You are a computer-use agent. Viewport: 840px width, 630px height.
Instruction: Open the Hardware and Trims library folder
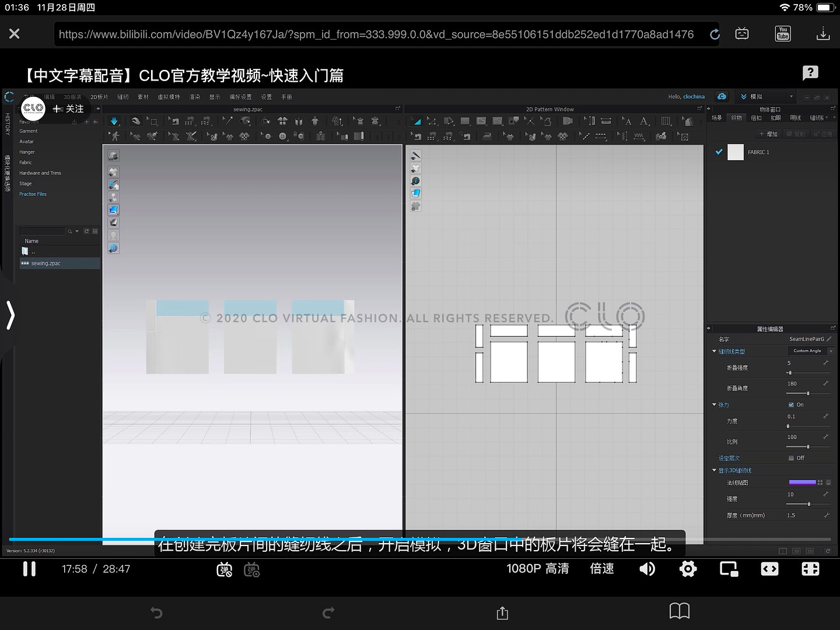(40, 173)
